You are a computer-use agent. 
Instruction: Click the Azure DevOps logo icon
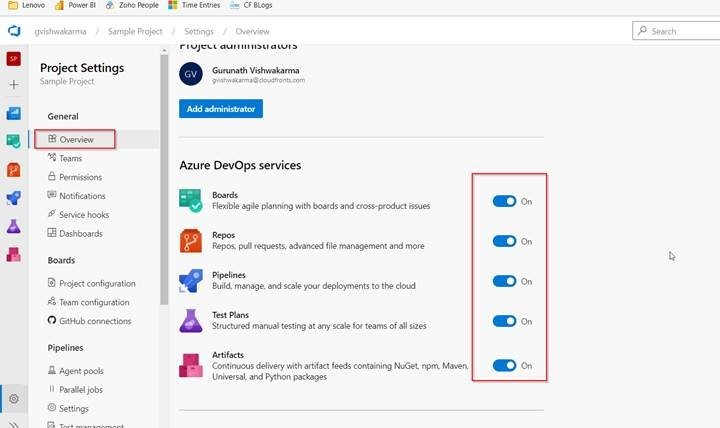pos(14,31)
